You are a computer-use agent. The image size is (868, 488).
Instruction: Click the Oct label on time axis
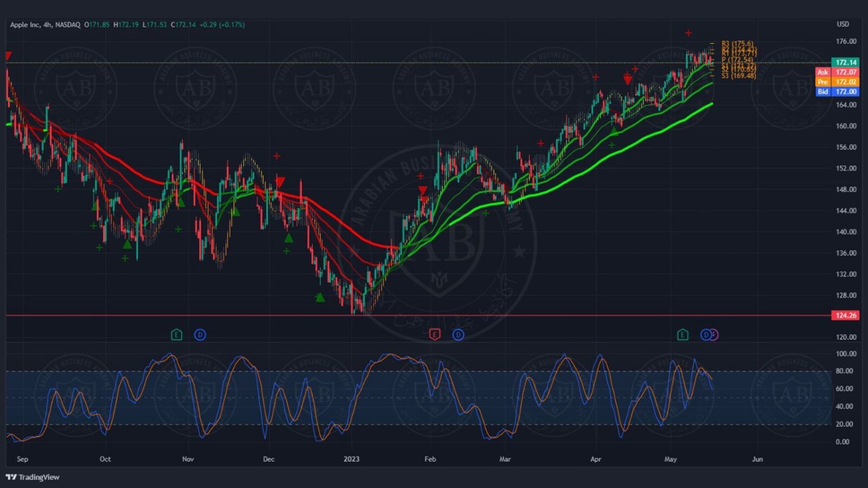pos(105,459)
